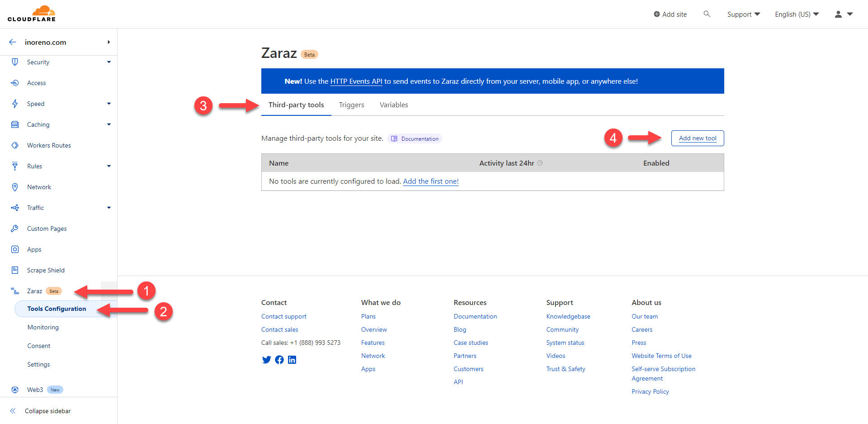This screenshot has height=424, width=868.
Task: Follow the 'Add the first one!' link
Action: [x=430, y=181]
